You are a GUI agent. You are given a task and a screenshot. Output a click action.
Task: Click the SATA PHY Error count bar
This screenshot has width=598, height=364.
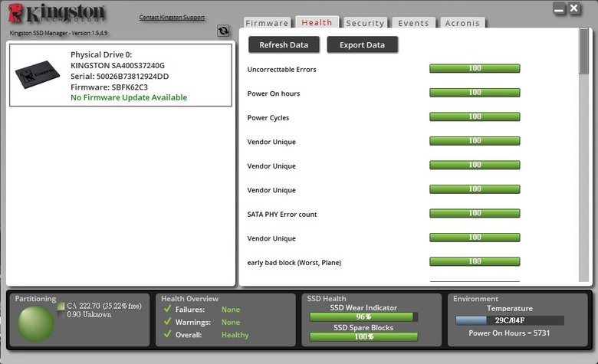click(x=475, y=213)
